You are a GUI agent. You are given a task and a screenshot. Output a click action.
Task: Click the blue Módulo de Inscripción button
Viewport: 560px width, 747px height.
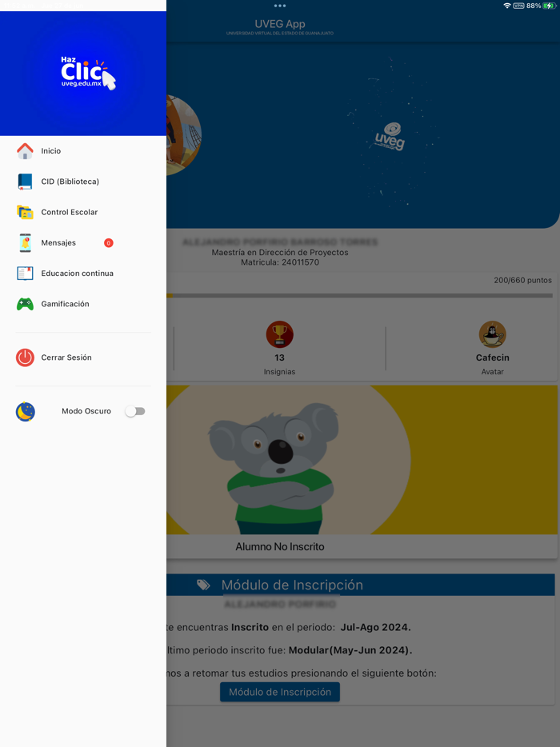coord(280,692)
